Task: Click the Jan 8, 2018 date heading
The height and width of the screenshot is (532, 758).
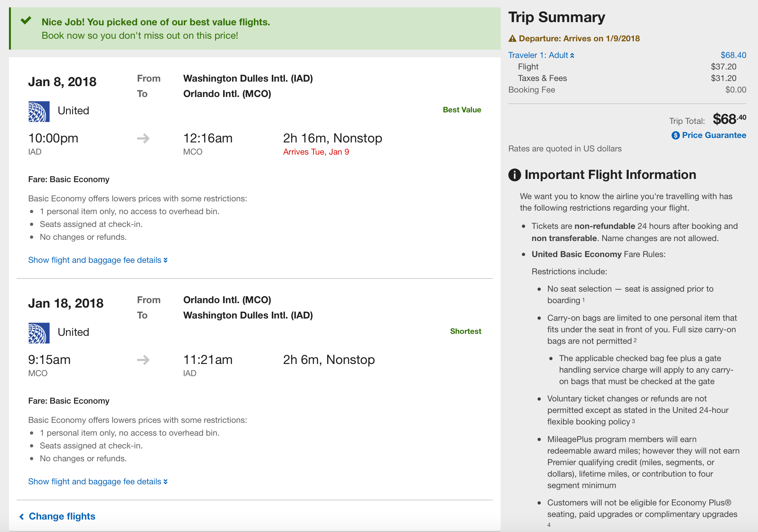Action: pyautogui.click(x=62, y=82)
